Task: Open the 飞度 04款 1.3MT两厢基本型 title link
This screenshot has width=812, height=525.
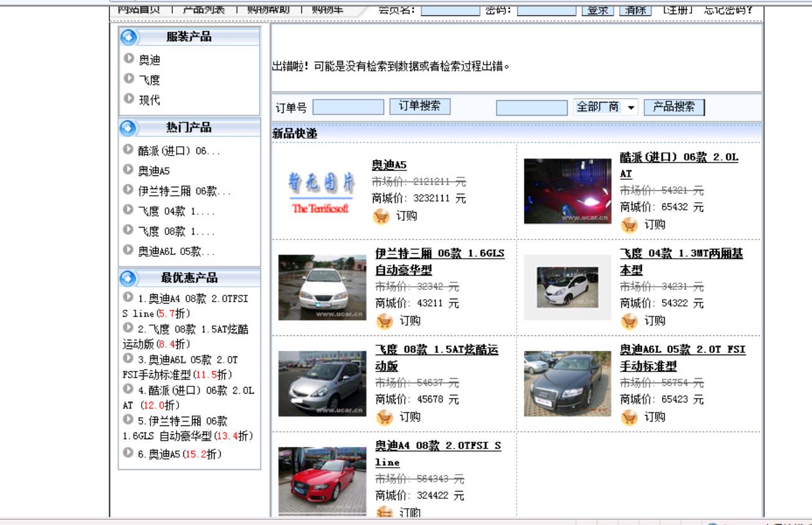Action: (681, 261)
